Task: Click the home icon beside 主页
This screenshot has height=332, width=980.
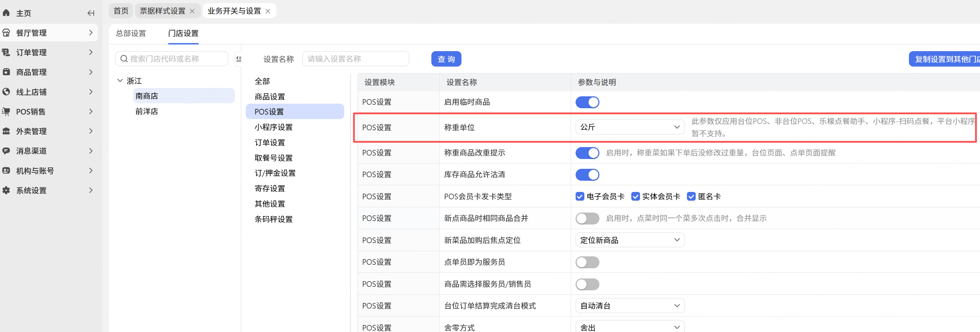Action: tap(6, 13)
